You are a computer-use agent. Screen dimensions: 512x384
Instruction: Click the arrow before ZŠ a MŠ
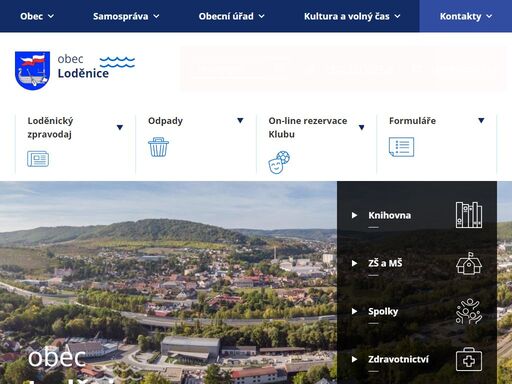[x=354, y=263]
